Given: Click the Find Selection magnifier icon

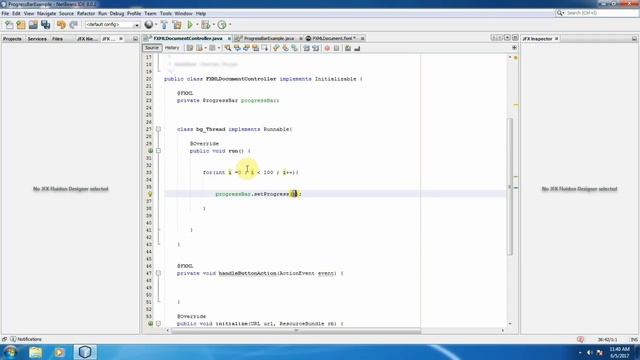Looking at the screenshot, I should tap(228, 49).
